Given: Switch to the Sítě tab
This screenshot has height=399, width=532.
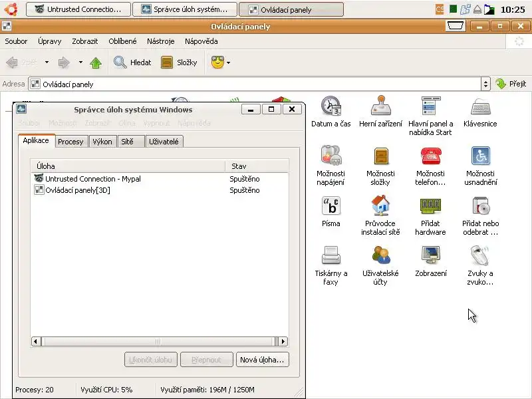Looking at the screenshot, I should [131, 142].
